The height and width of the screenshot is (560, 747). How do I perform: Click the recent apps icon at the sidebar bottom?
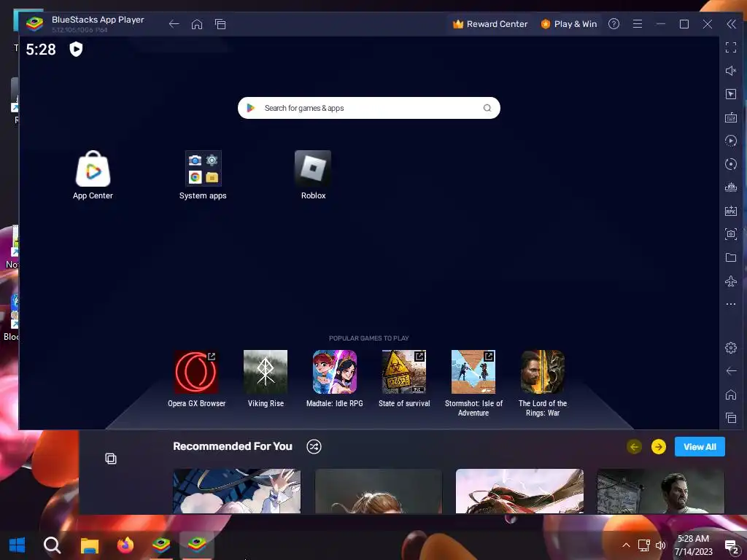coord(731,418)
